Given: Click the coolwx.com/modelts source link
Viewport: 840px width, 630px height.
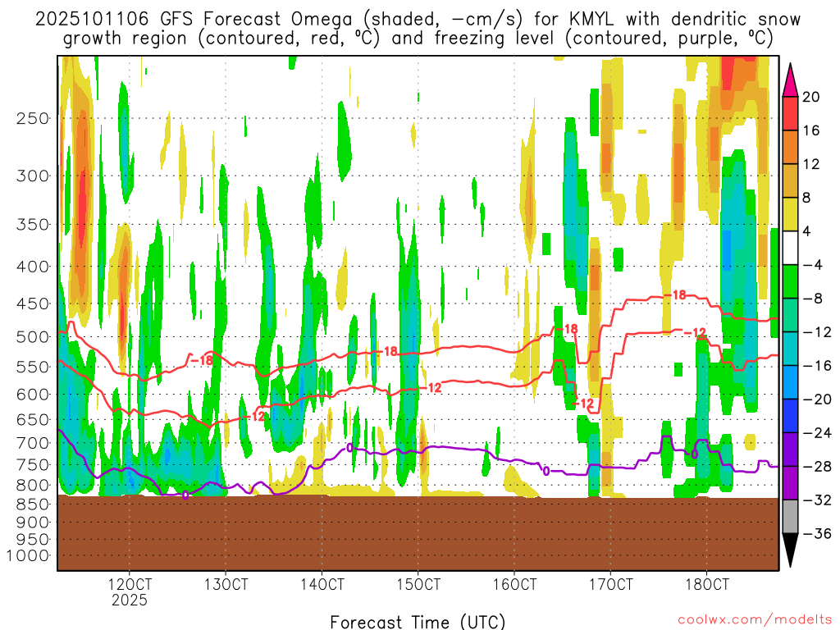Looking at the screenshot, I should (x=755, y=620).
